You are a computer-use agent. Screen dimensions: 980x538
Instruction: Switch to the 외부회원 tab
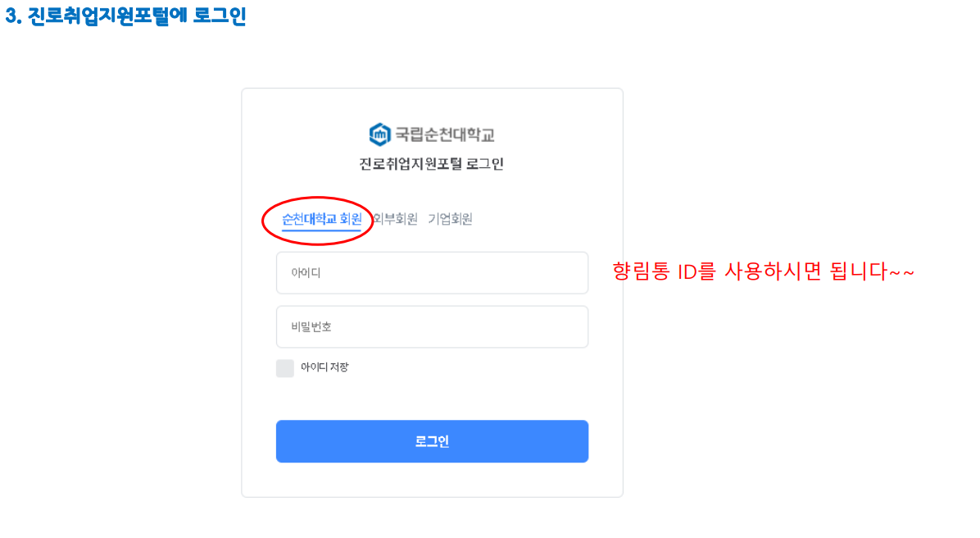click(x=395, y=219)
